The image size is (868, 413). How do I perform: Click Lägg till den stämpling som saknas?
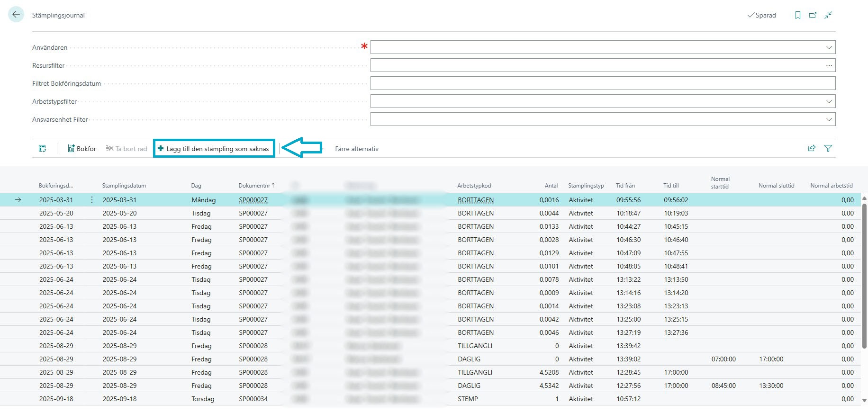[214, 149]
